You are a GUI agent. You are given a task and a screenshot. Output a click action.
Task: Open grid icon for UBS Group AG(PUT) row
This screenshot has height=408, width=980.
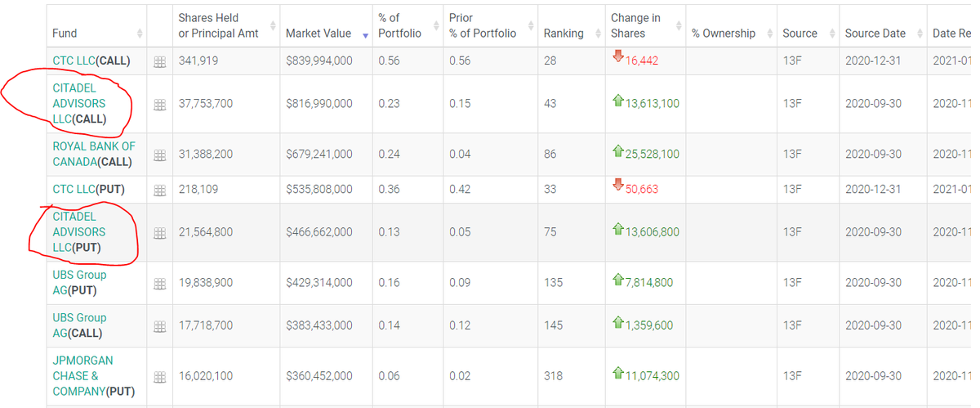(160, 283)
